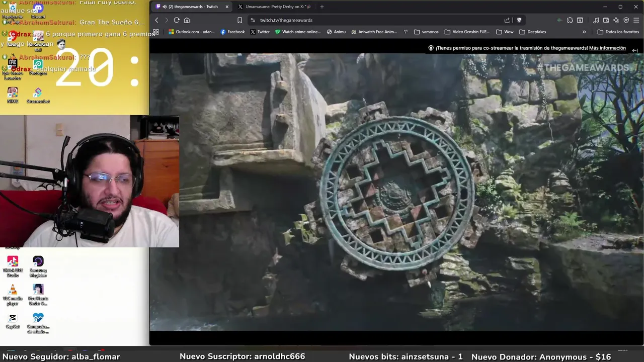This screenshot has width=644, height=362.
Task: Open the Leo AI sparkle icon
Action: pos(616,20)
